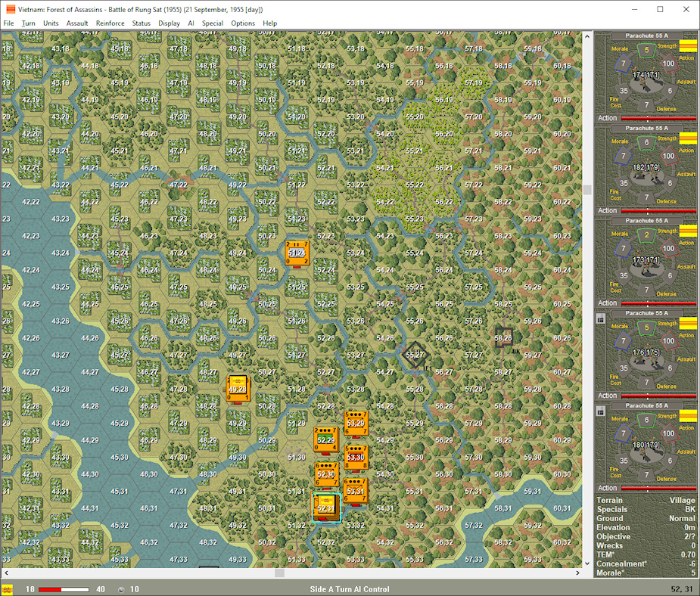Click the Side A Turn AI Control status text

coord(350,589)
